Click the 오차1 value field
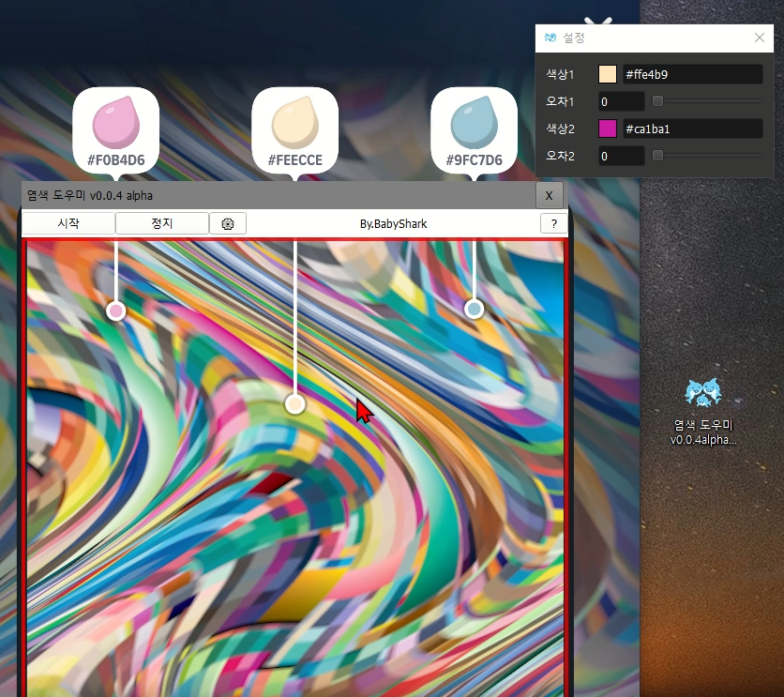The width and height of the screenshot is (784, 697). tap(622, 101)
